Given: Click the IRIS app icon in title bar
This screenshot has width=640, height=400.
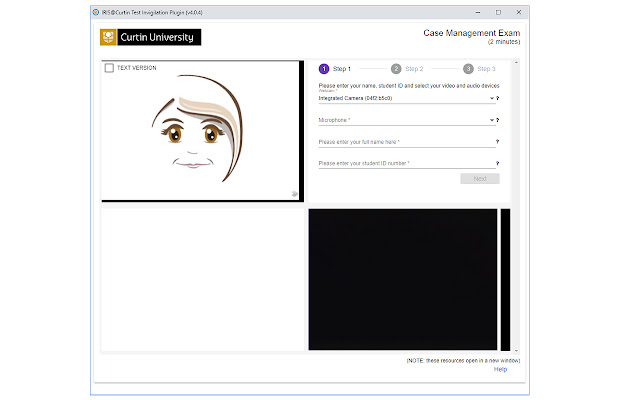Looking at the screenshot, I should [x=95, y=12].
